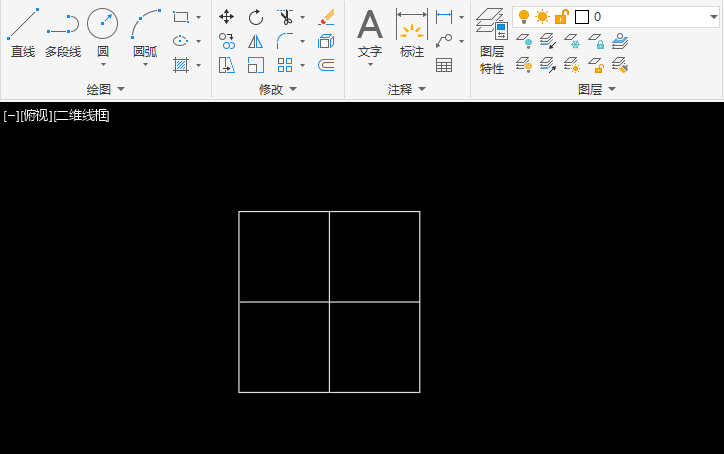
Task: Click the layer Off tool icon
Action: click(x=524, y=41)
